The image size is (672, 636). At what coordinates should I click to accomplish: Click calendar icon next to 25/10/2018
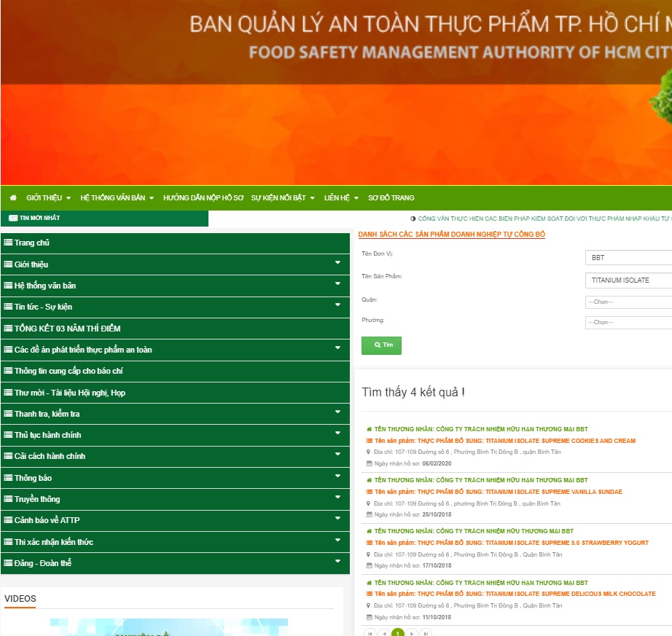coord(369,514)
